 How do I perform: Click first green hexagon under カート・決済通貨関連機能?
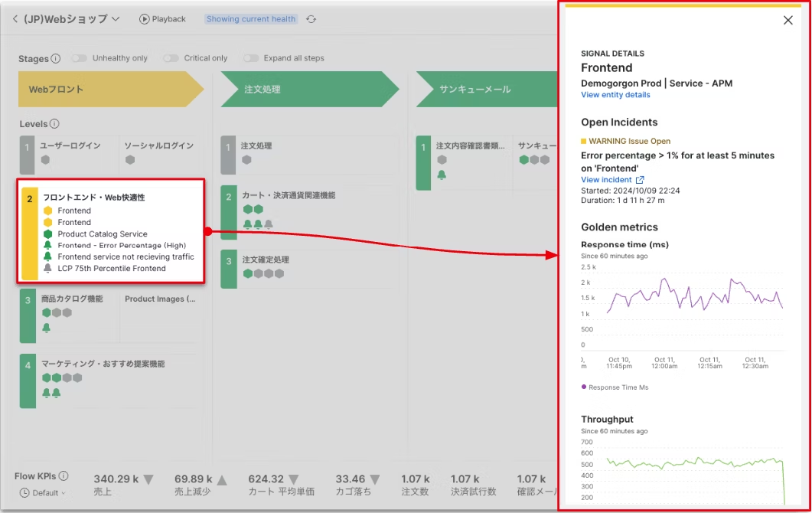click(248, 209)
